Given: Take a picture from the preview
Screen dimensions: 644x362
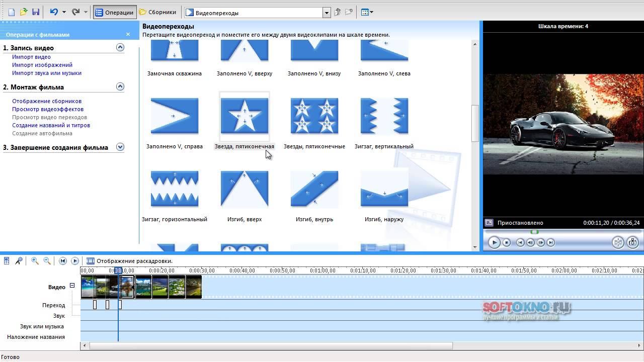Looking at the screenshot, I should 632,242.
